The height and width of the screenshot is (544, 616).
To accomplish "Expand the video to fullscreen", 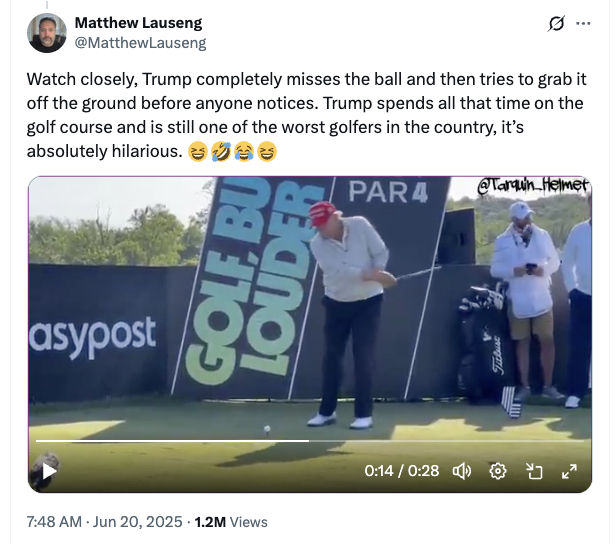I will click(569, 471).
